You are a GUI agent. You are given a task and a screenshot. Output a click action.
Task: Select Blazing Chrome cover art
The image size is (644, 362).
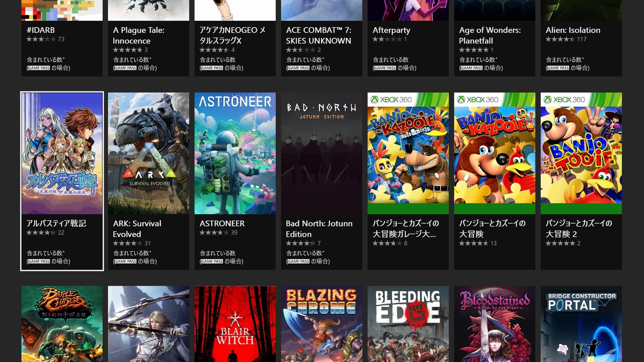pyautogui.click(x=321, y=323)
